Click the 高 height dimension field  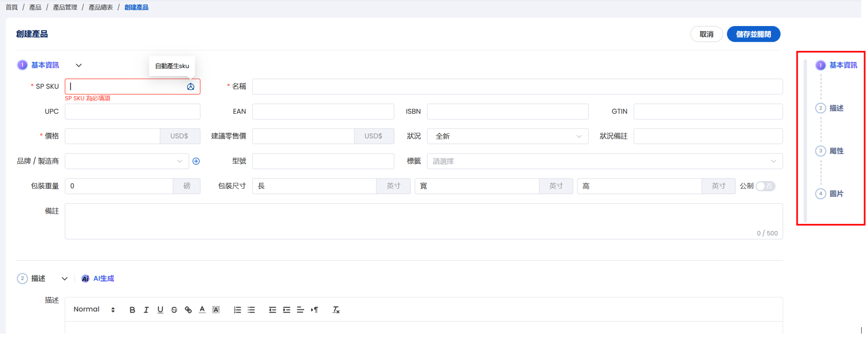point(639,186)
